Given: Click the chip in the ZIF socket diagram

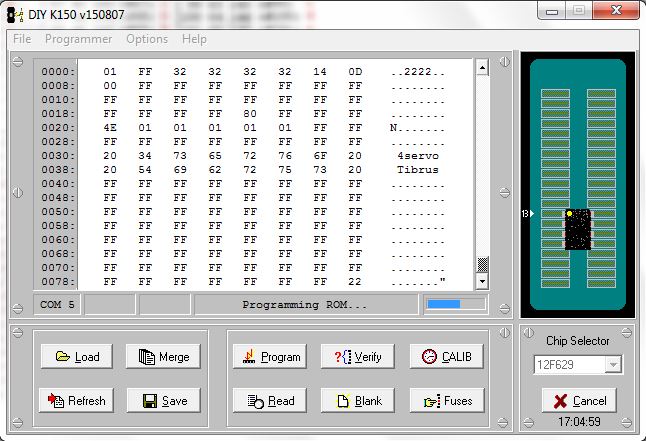Looking at the screenshot, I should [578, 230].
